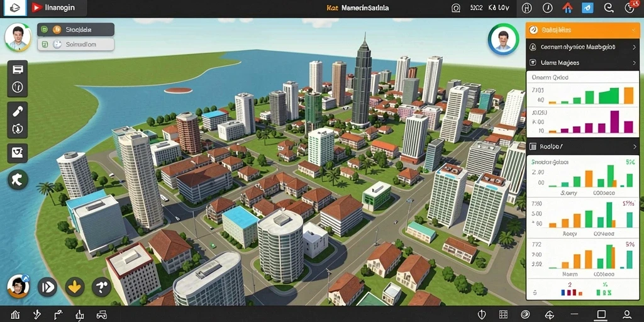Click the fast-forward round button at bottom left

47,287
